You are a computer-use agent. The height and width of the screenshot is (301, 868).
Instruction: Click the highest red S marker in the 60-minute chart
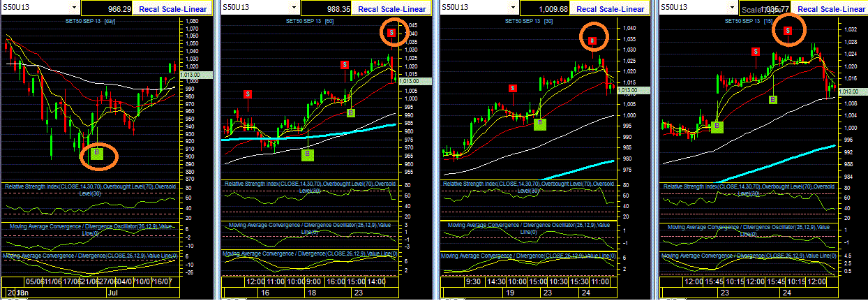click(x=392, y=32)
